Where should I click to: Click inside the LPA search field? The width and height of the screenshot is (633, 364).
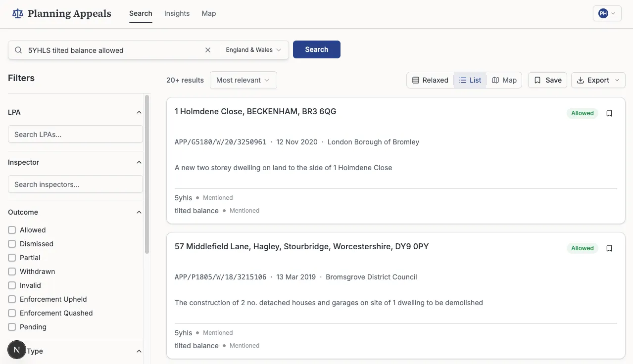click(x=75, y=134)
